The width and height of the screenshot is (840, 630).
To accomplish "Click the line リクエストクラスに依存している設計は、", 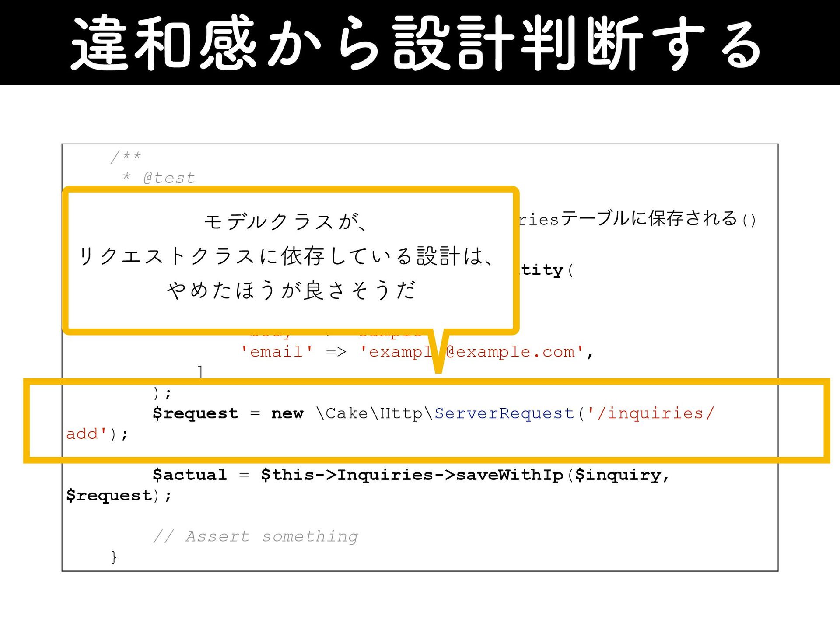I will [x=287, y=256].
